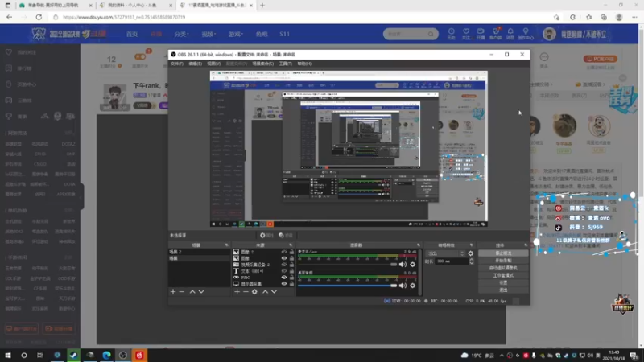
Task: Click the Douyu search magnifier icon
Action: click(431, 34)
